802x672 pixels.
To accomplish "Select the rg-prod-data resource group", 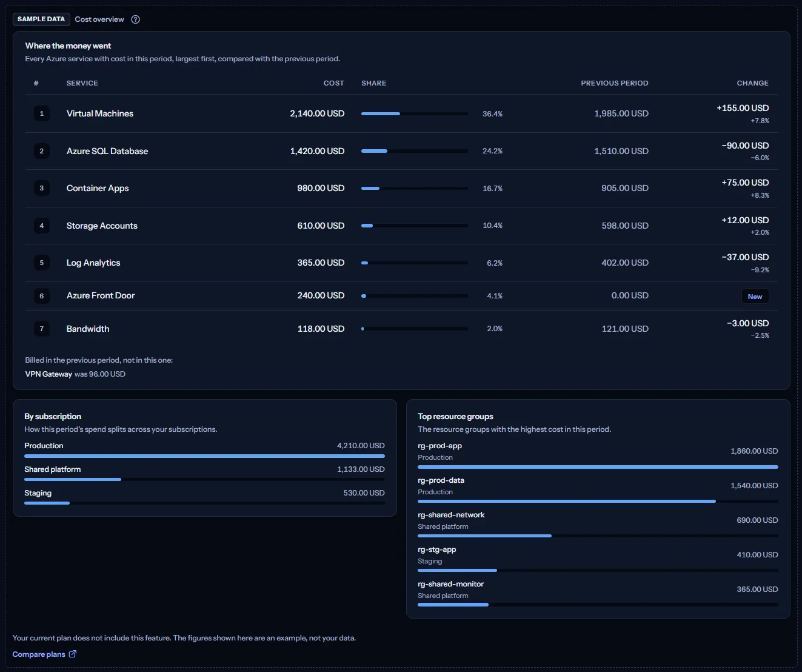I will [441, 480].
